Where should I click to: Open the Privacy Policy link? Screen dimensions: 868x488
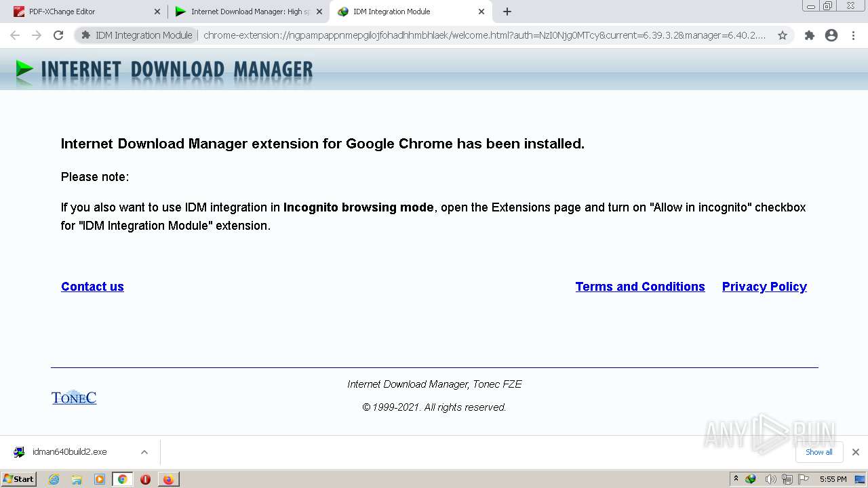coord(764,287)
